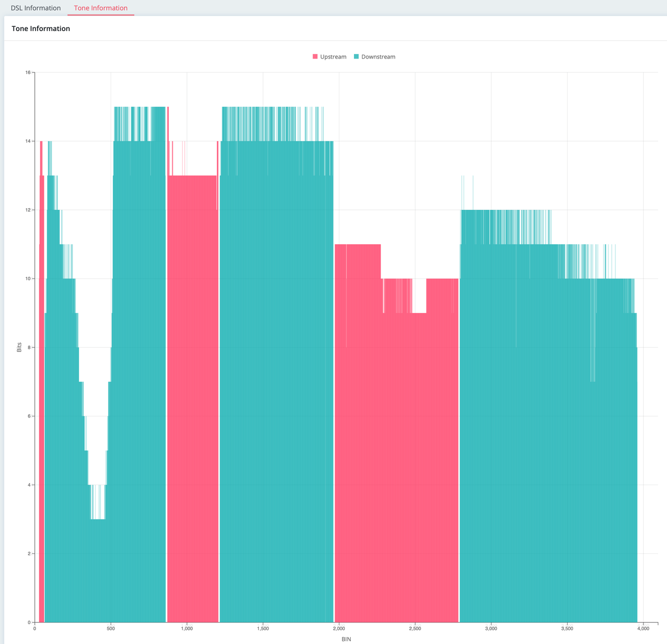Toggle Upstream series via its legend label
Screen dimensions: 667x644
click(x=333, y=57)
